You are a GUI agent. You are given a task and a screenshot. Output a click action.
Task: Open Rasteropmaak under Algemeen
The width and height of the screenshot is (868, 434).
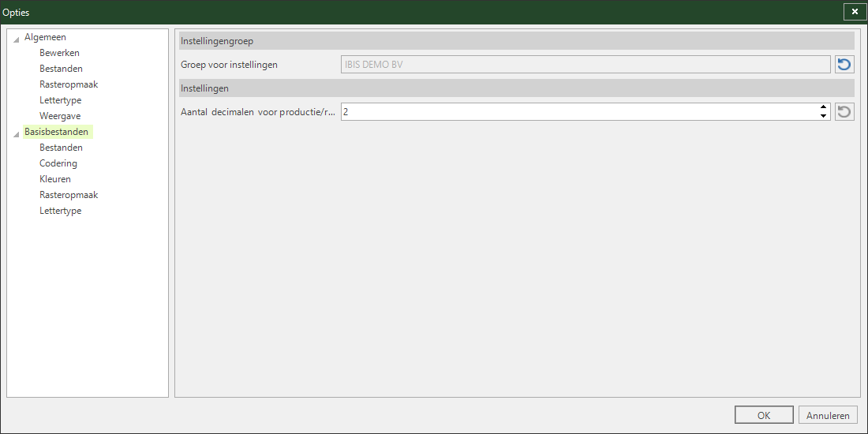coord(69,84)
